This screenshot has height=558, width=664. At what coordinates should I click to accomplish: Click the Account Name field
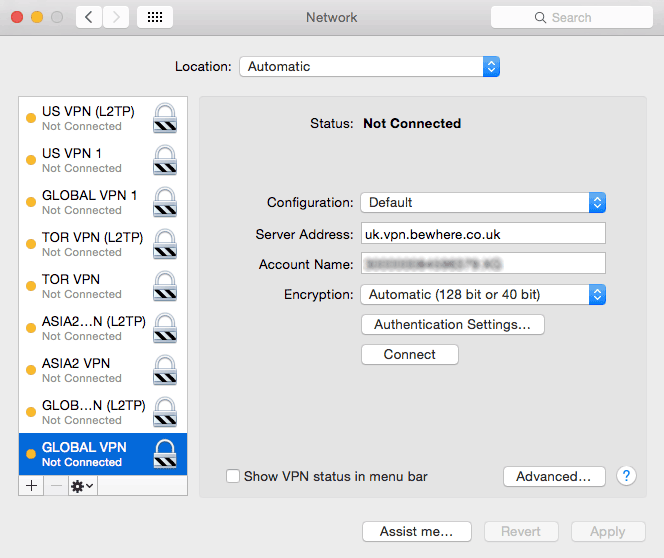coord(483,263)
